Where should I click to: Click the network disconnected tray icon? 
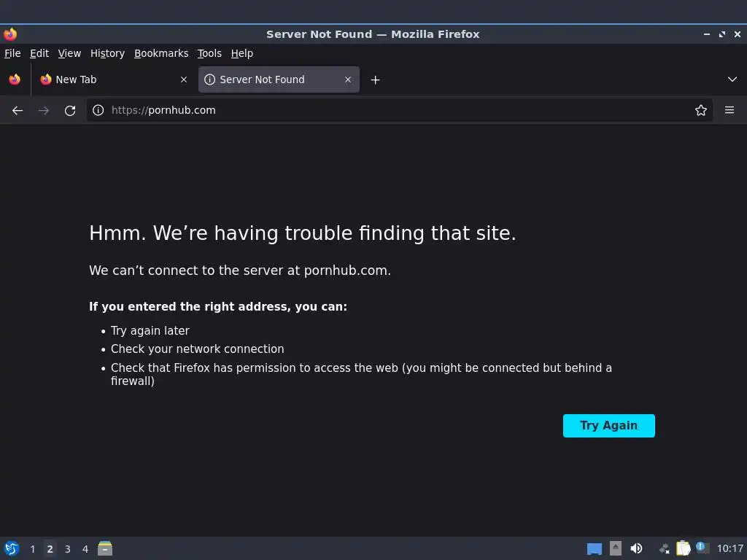(x=664, y=549)
